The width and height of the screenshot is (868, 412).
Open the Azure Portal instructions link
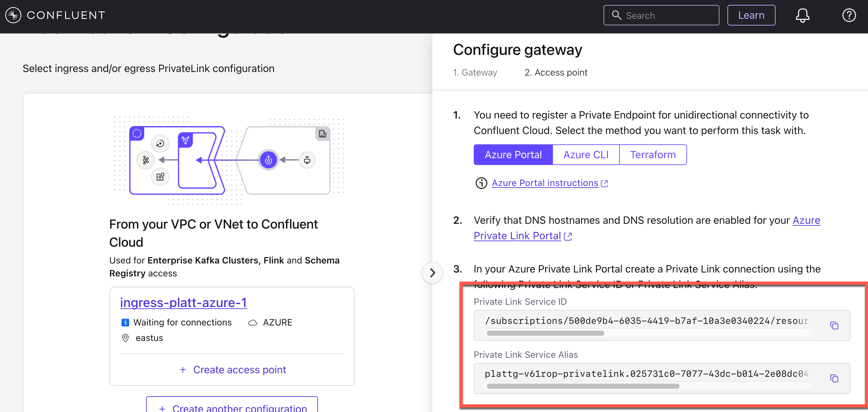(545, 183)
